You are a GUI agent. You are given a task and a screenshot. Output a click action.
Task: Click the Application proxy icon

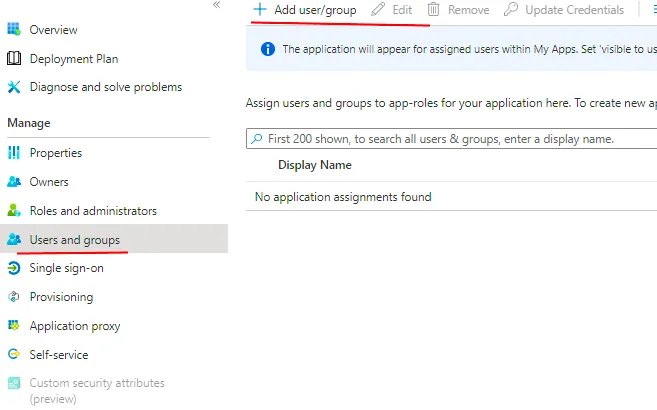pyautogui.click(x=14, y=325)
